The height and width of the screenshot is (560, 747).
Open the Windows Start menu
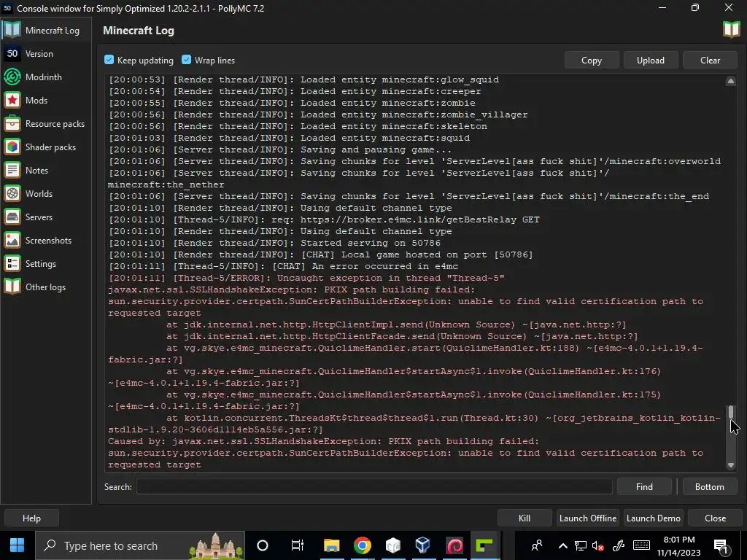pos(18,545)
